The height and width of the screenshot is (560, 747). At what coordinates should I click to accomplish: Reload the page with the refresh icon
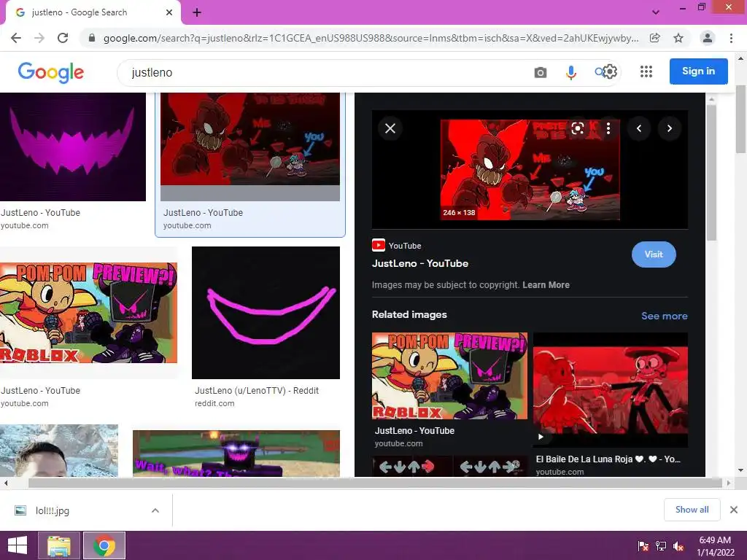click(63, 38)
